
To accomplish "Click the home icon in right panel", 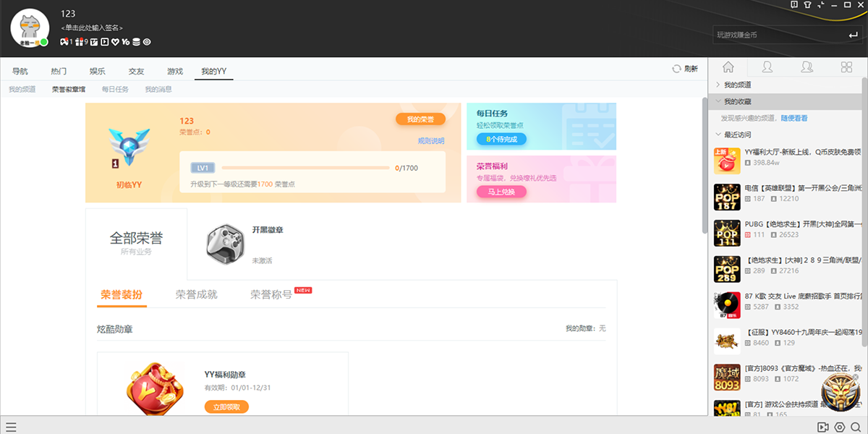I will pos(728,67).
